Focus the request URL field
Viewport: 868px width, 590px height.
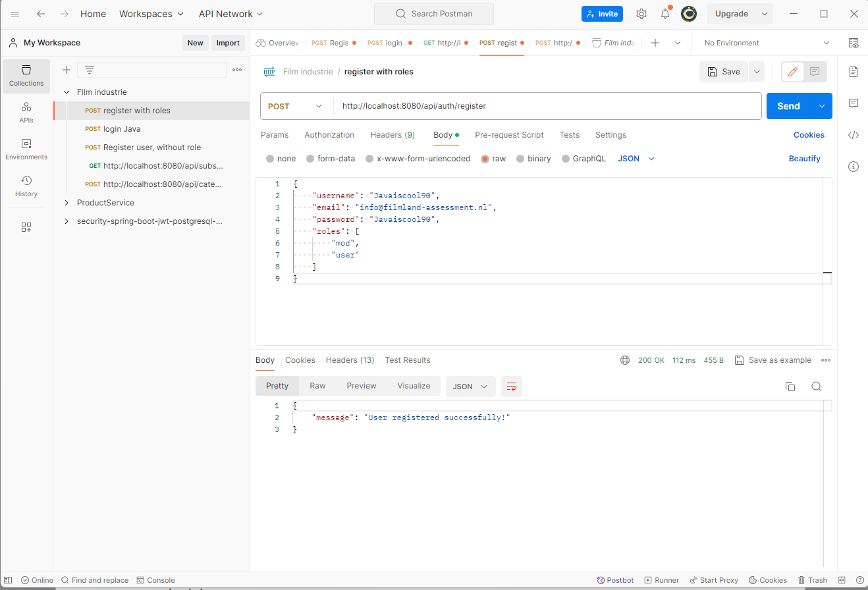coord(547,106)
